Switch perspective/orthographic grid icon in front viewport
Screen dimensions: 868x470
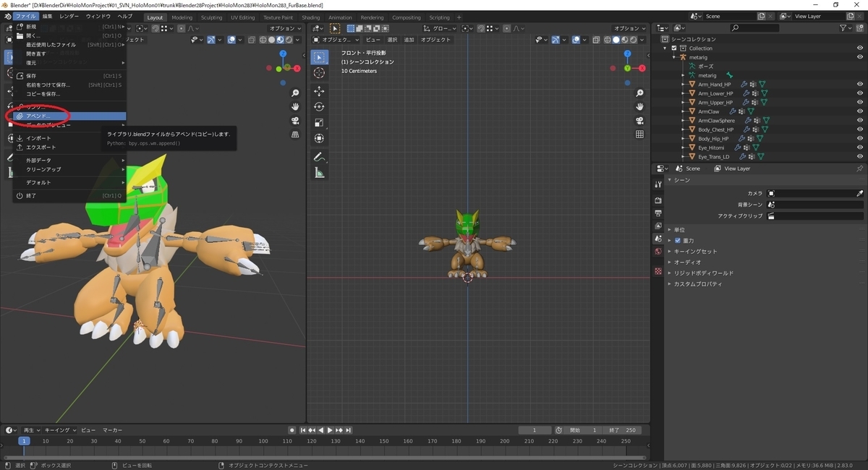coord(639,134)
